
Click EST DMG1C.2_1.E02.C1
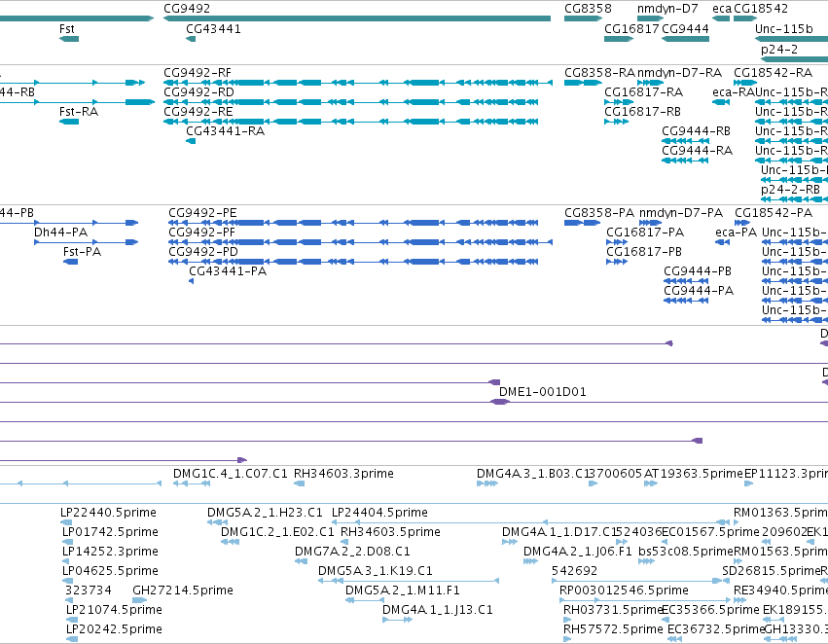click(x=277, y=533)
